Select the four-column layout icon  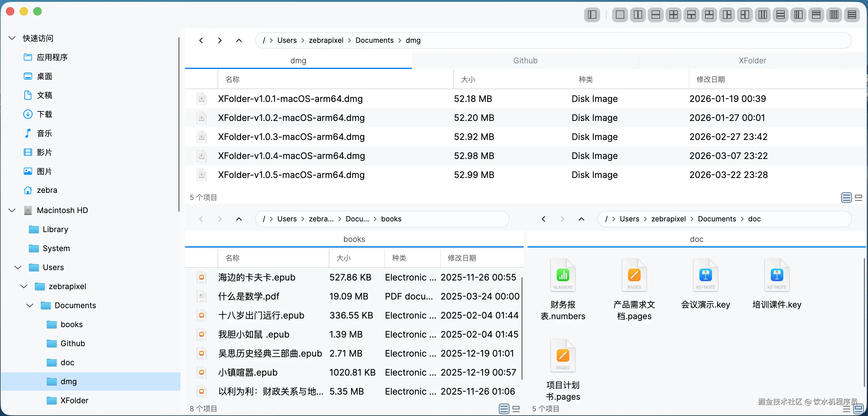[x=834, y=15]
